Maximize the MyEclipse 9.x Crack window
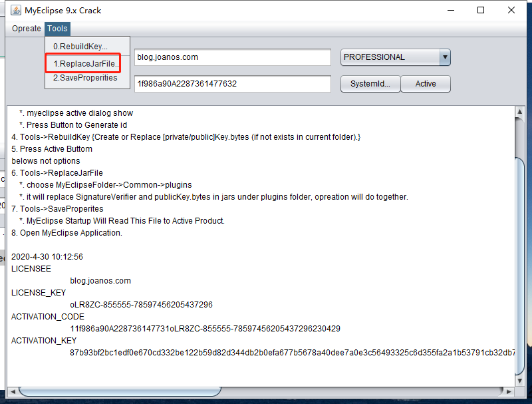Image resolution: width=532 pixels, height=404 pixels. [x=480, y=11]
